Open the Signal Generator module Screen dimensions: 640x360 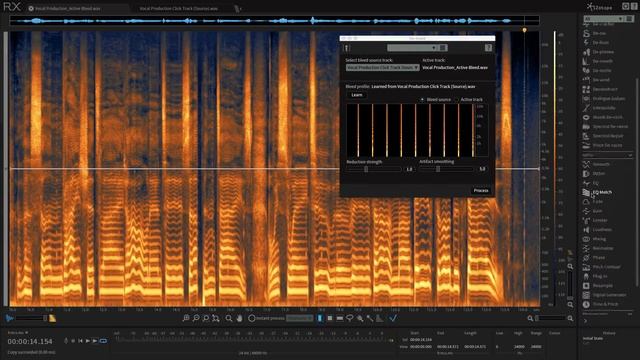(x=609, y=295)
